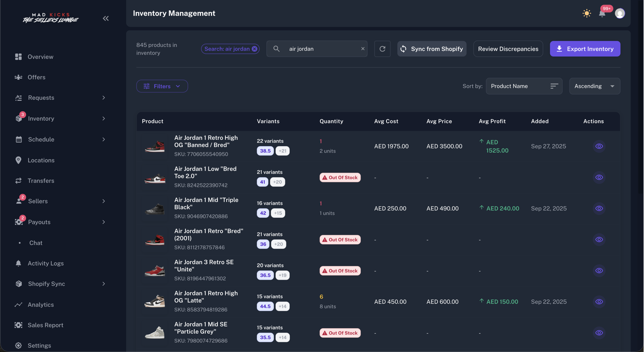The image size is (644, 352).
Task: Collapse the sidebar with double-chevron icon
Action: [x=106, y=18]
